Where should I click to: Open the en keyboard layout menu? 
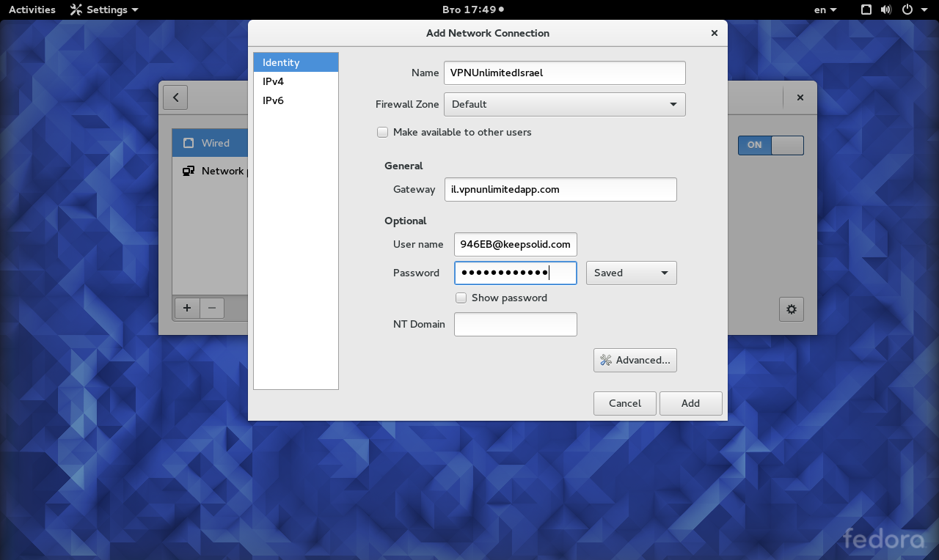coord(825,10)
